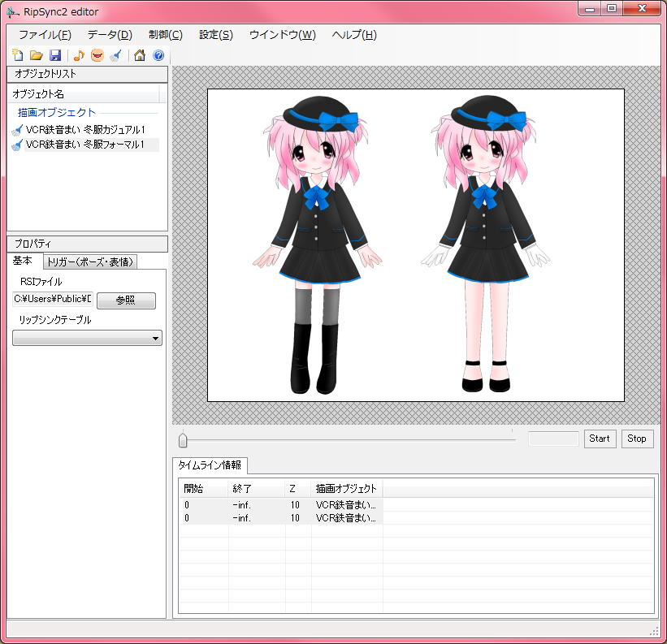Click brush icon beside 冬服カジュアル1 object
The height and width of the screenshot is (644, 667).
pyautogui.click(x=17, y=130)
